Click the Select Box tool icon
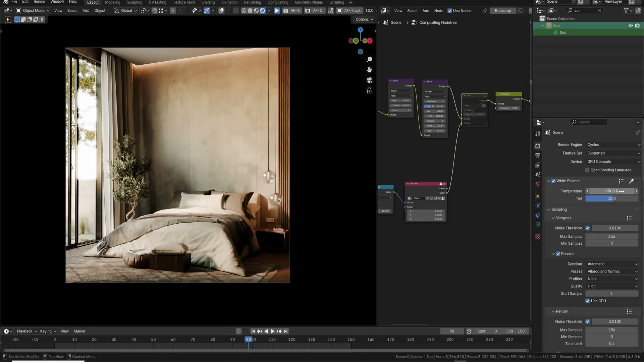Screen dimensions: 644x362 point(8,19)
